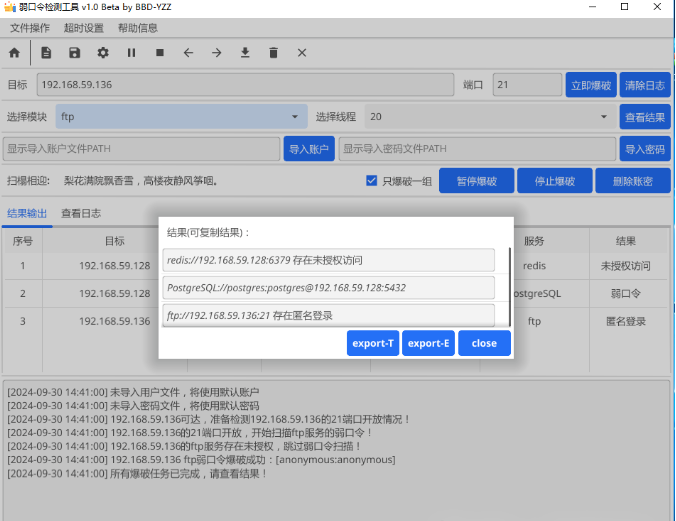The height and width of the screenshot is (521, 676).
Task: Close the results dialog with close button
Action: pyautogui.click(x=484, y=343)
